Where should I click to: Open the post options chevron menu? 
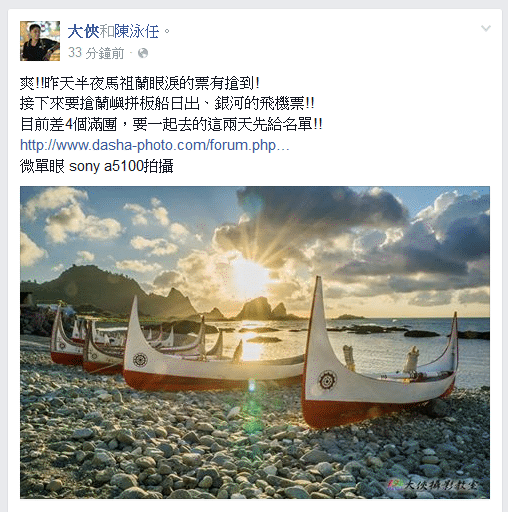pos(486,29)
